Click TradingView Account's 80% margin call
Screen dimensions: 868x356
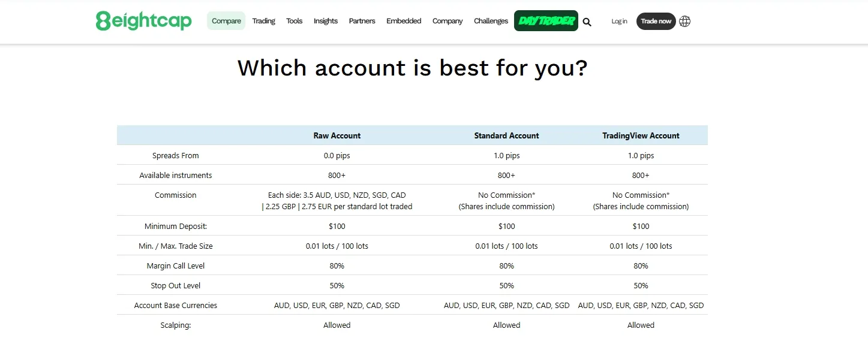(641, 266)
